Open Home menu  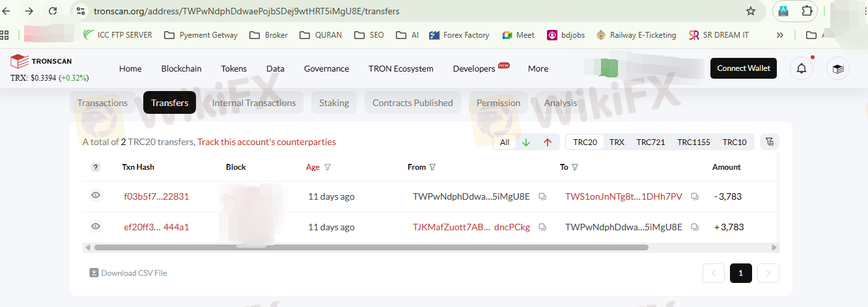point(130,68)
